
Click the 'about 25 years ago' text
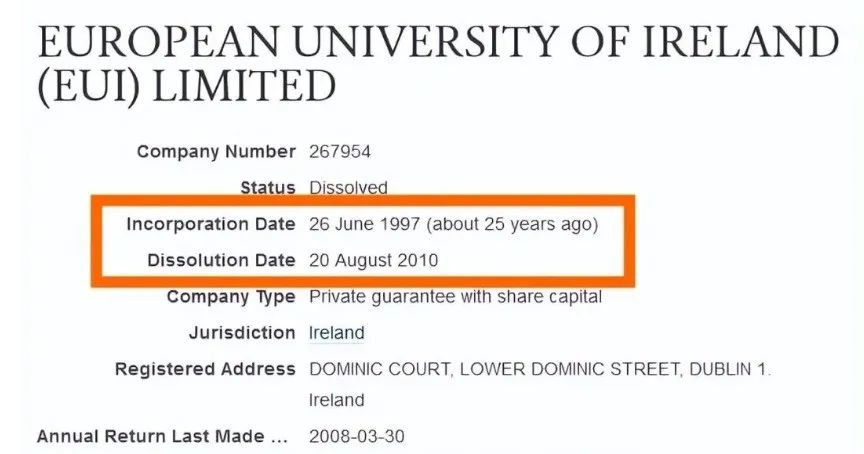[x=512, y=224]
